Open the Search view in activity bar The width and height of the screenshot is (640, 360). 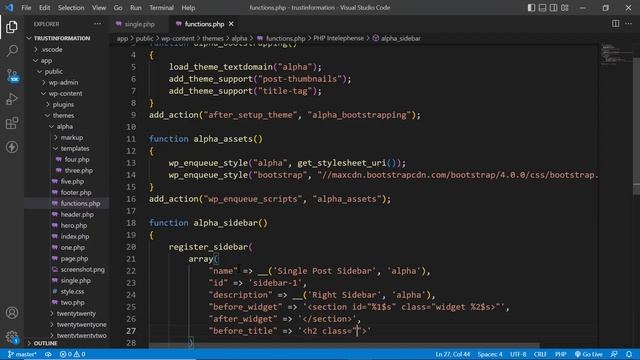(x=12, y=51)
